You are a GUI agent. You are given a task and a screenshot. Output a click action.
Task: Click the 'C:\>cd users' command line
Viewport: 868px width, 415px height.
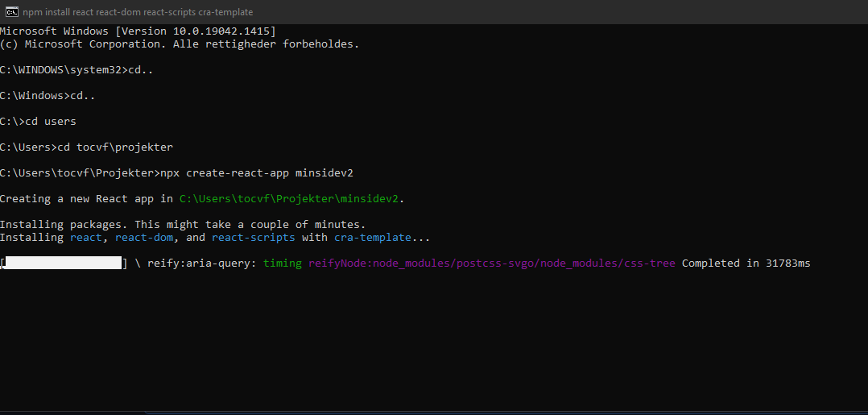38,122
